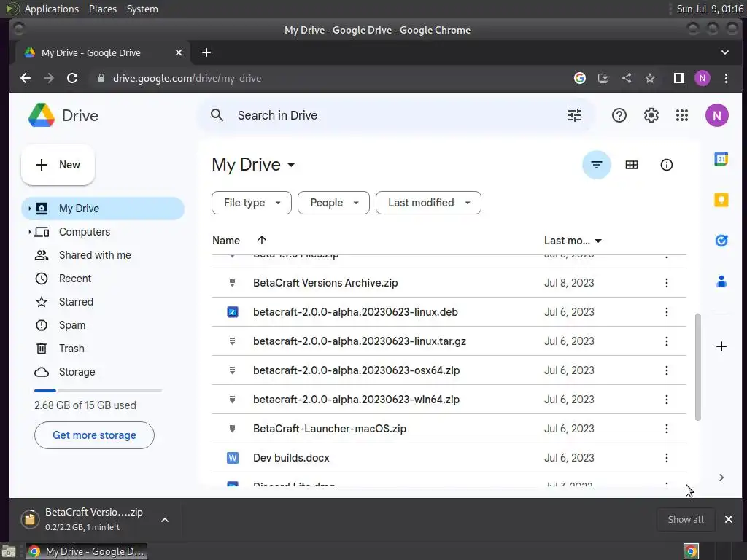Toggle the Chrome side panel icon
747x560 pixels.
(678, 78)
